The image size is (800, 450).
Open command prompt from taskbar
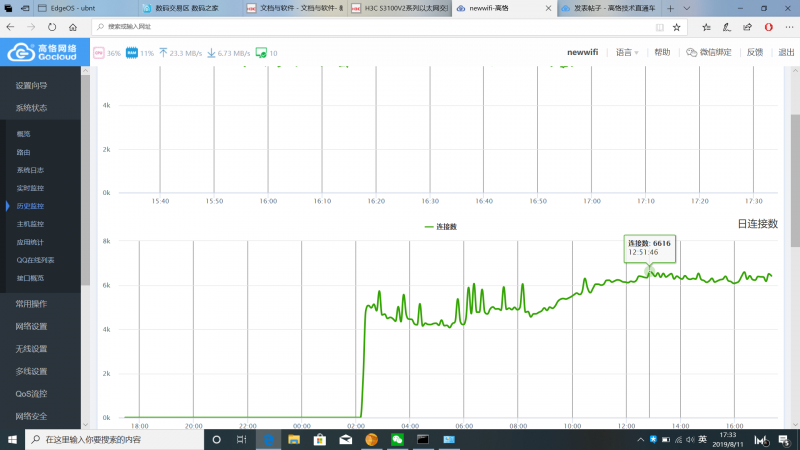[x=423, y=439]
